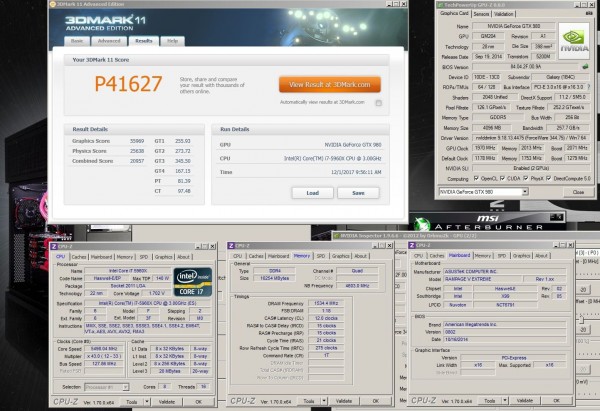Open the Help tab in 3DMark 11
Image resolution: width=600 pixels, height=411 pixels.
pyautogui.click(x=172, y=41)
